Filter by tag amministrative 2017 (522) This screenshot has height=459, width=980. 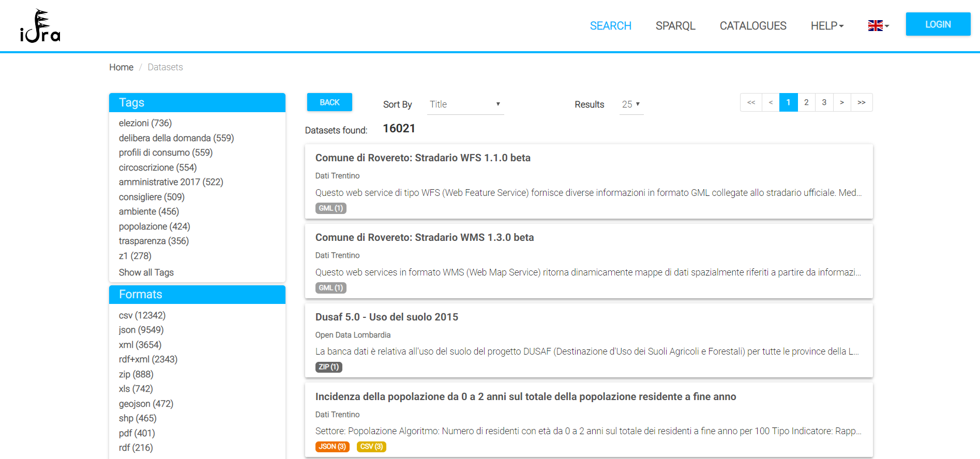[x=171, y=182]
